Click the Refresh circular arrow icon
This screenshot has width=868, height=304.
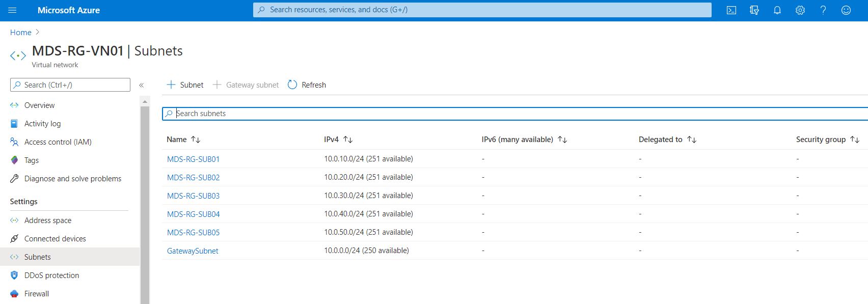coord(292,85)
